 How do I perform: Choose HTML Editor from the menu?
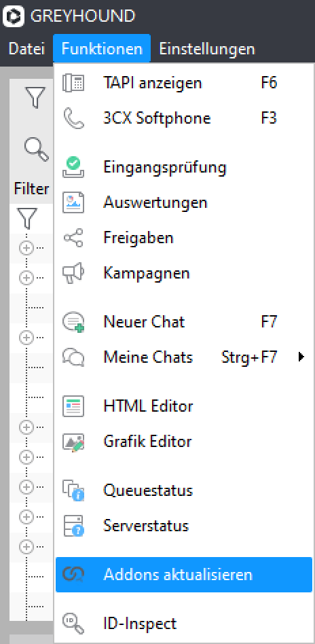pyautogui.click(x=184, y=406)
